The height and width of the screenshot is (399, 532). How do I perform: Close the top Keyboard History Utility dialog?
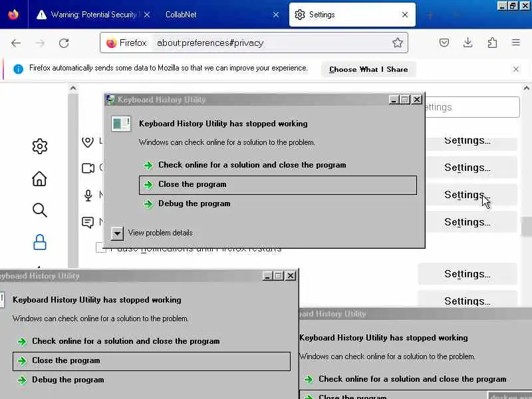[417, 100]
